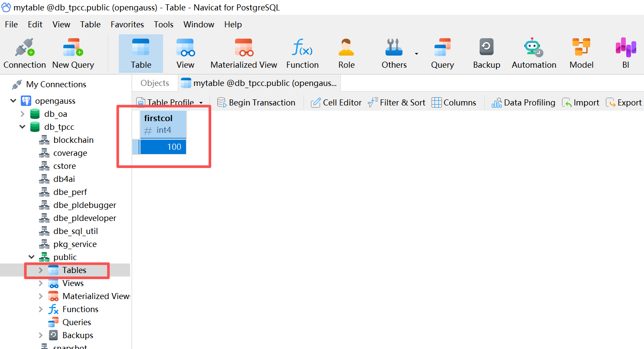Expand the Others dropdown arrow
Screen dimensions: 644x349
[416, 54]
